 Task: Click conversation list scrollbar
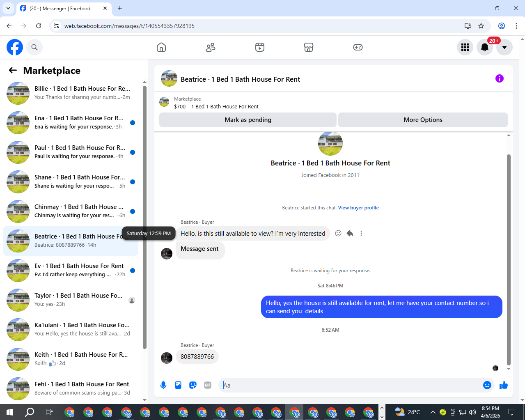(x=144, y=217)
